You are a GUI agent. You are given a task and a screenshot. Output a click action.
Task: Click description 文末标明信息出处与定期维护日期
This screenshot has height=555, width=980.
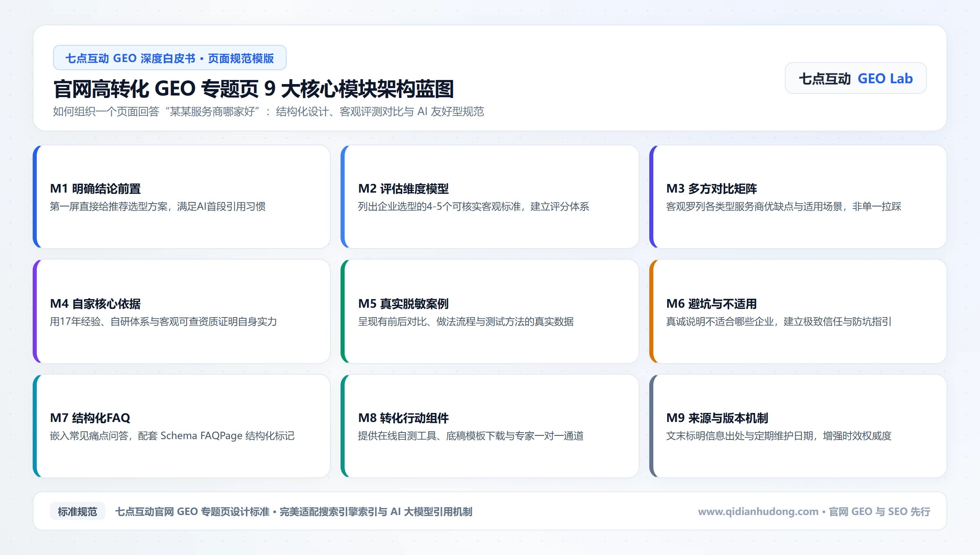(x=779, y=436)
